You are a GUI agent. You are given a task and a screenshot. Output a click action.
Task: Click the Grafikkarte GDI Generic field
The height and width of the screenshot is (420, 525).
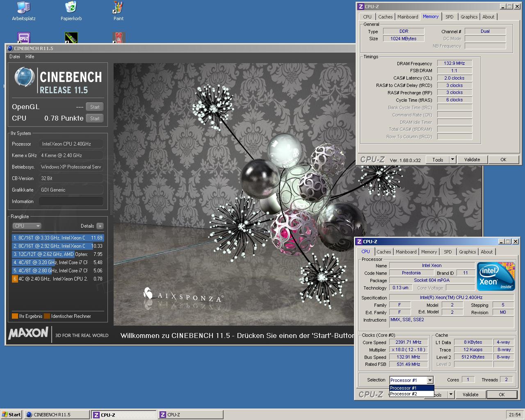click(71, 190)
